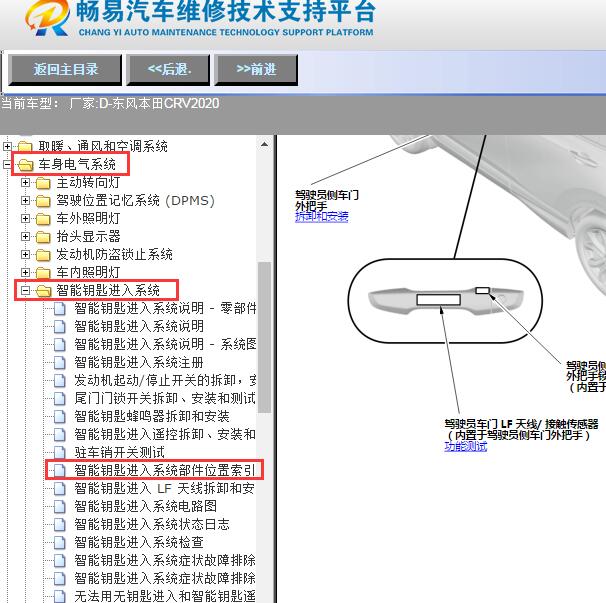Expand the 车外照明灯 folder
The image size is (606, 603).
click(25, 218)
